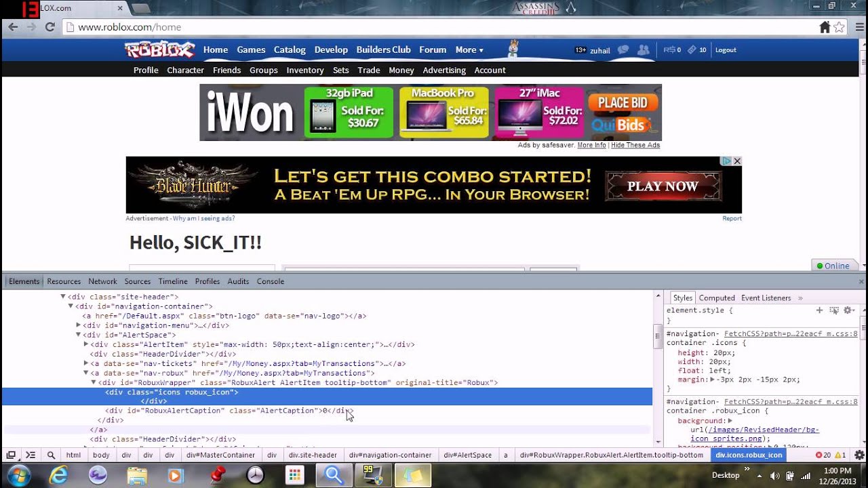Collapse the div class site-header node
Screen dimensions: 868x488
63,297
